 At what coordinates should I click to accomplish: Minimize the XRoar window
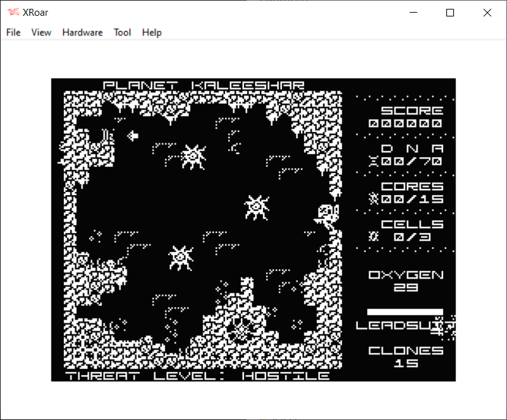point(413,13)
